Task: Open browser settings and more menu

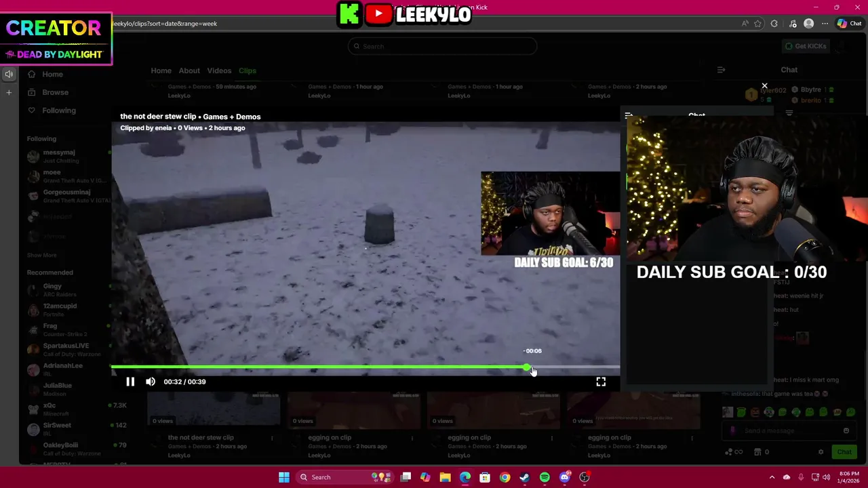Action: coord(825,24)
